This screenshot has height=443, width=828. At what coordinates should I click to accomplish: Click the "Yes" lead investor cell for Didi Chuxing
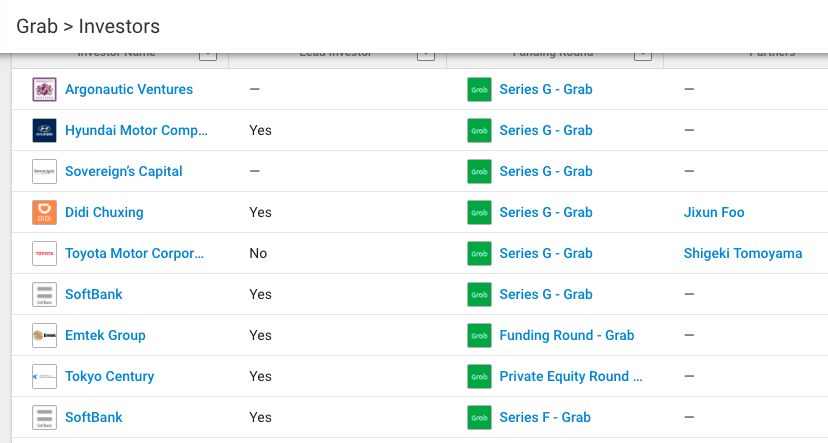click(260, 212)
